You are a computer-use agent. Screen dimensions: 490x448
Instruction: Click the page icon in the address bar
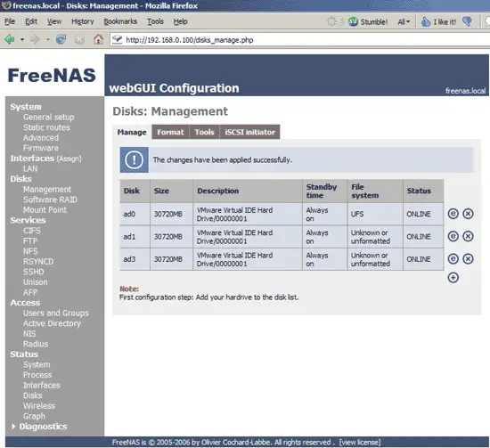pos(118,39)
